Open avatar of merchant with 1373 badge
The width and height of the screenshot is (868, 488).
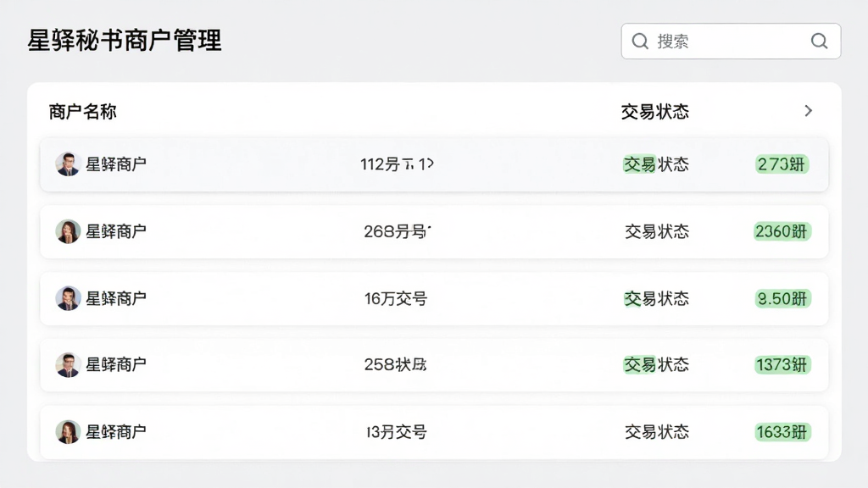(68, 364)
